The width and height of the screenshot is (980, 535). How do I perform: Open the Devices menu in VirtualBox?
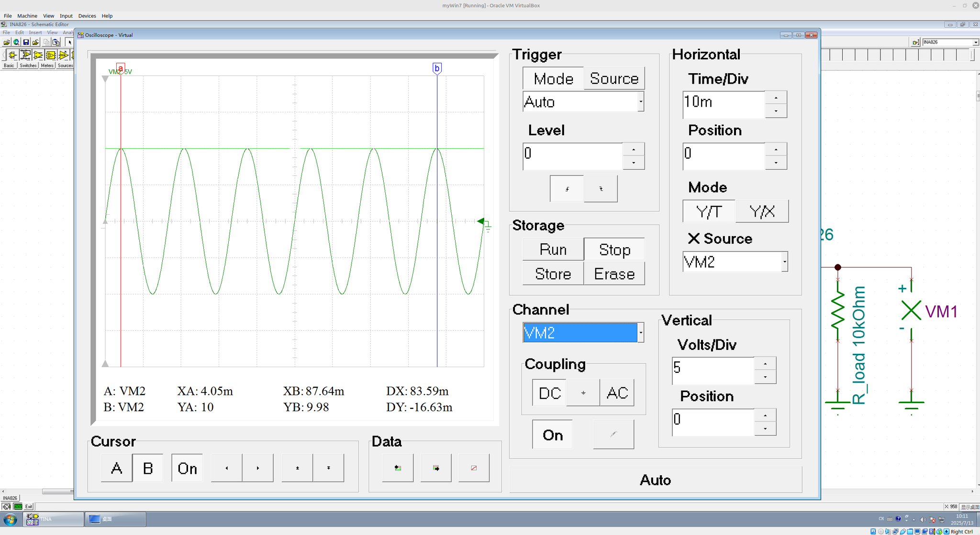tap(87, 16)
